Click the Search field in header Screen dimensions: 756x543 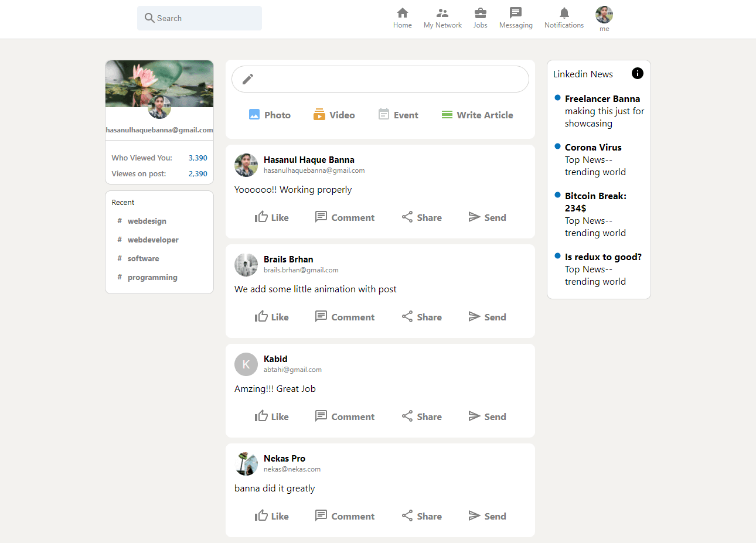pos(199,18)
